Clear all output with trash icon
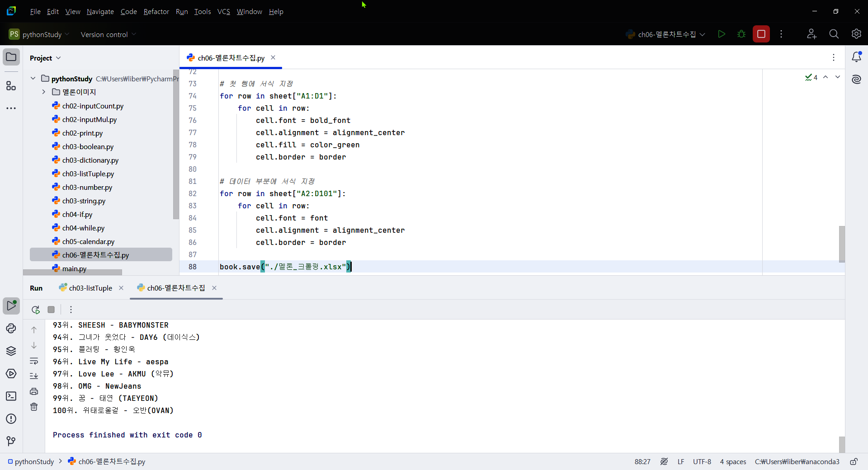Screen dimensions: 868x470 coord(34,407)
